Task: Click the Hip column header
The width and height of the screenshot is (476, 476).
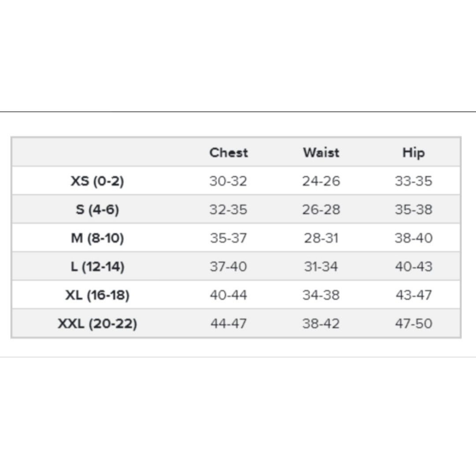Action: (413, 153)
